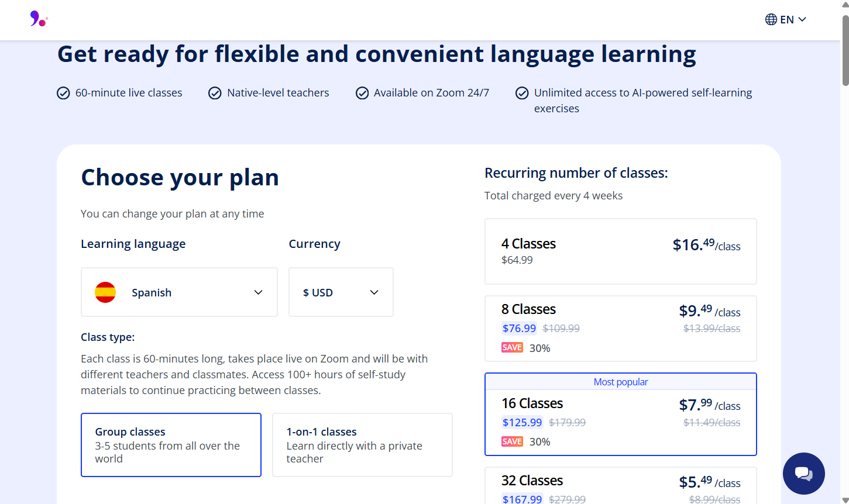This screenshot has height=504, width=849.
Task: Choose the 1-on-1 classes option
Action: (362, 445)
